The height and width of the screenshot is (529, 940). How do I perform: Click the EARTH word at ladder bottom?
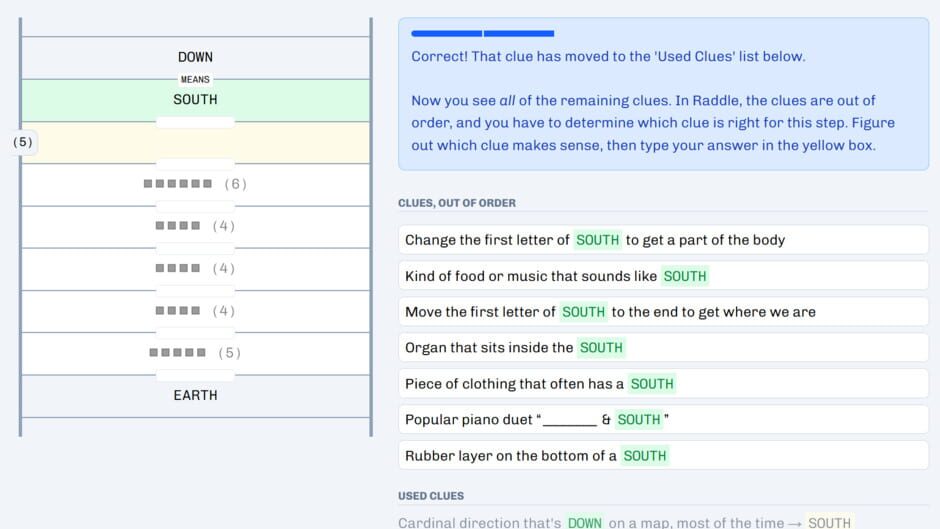(x=195, y=395)
